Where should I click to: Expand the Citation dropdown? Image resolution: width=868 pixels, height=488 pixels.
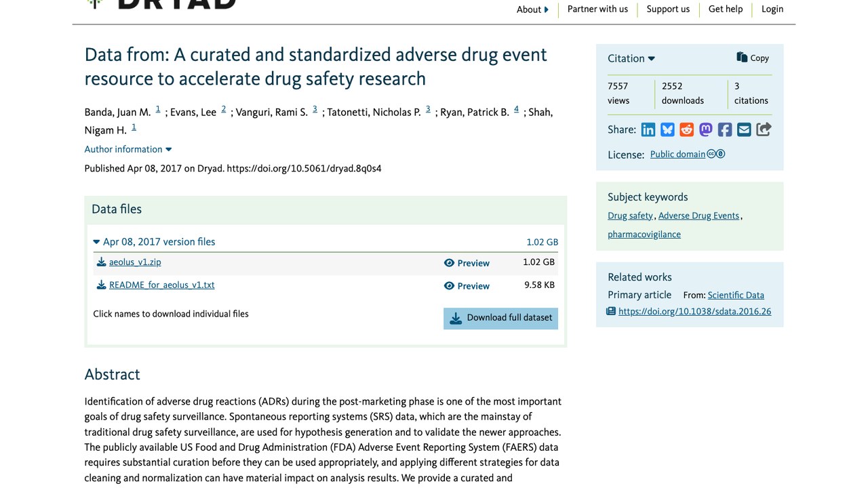click(x=631, y=58)
